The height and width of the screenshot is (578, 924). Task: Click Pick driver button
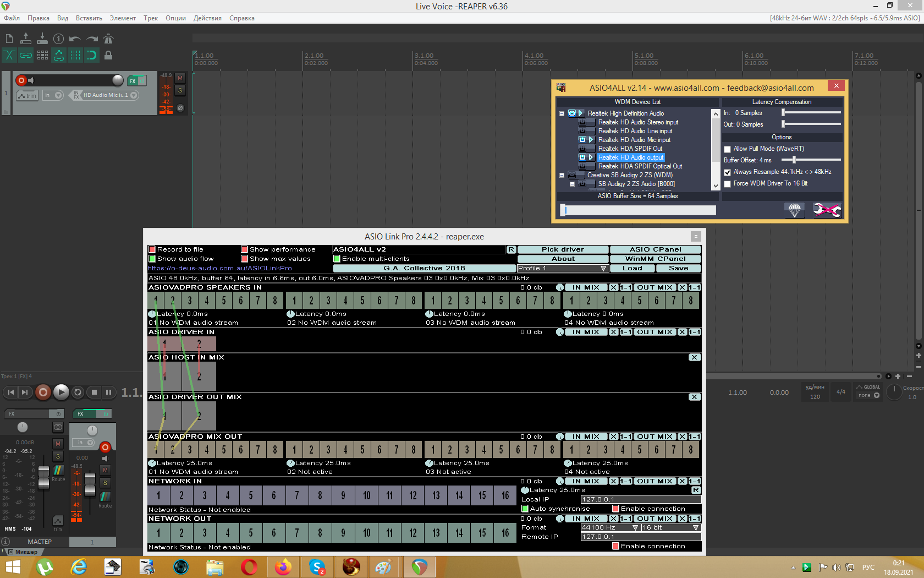[563, 249]
